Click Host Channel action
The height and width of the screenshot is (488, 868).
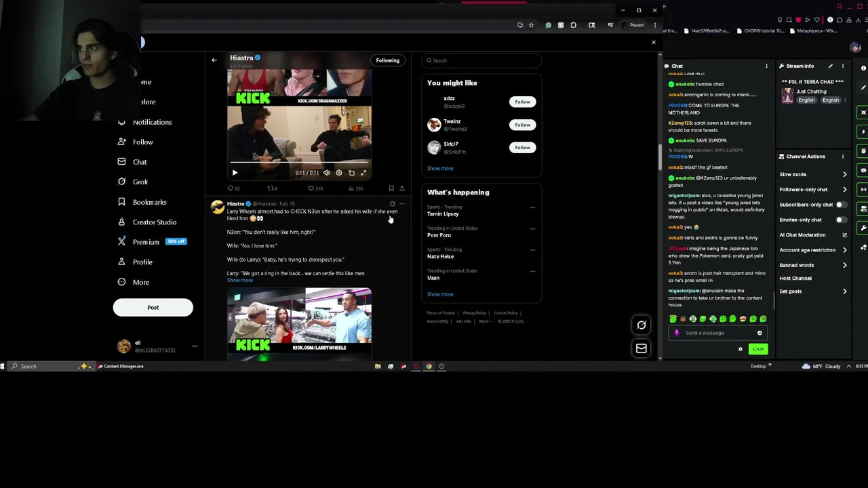coord(795,278)
